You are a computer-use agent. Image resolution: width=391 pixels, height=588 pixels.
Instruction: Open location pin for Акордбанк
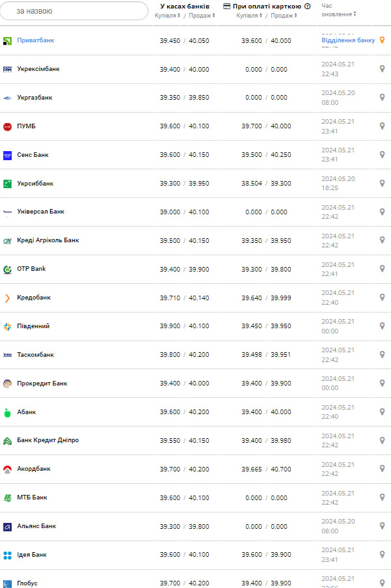382,469
